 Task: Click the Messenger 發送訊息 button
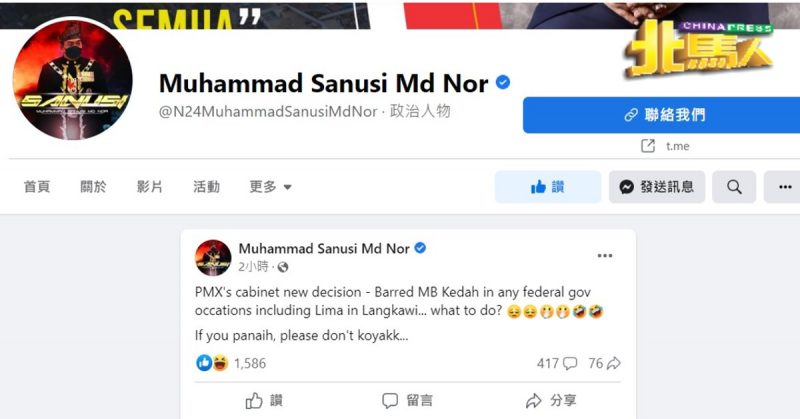click(657, 187)
